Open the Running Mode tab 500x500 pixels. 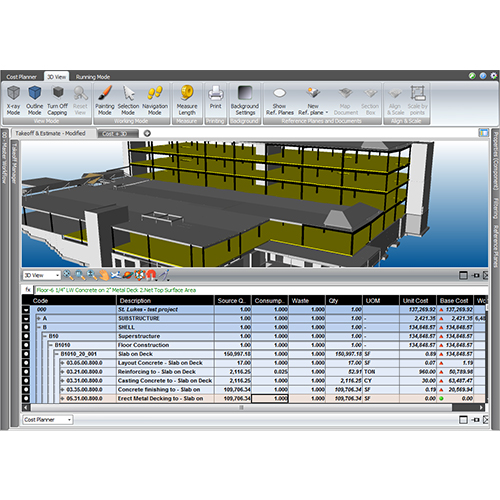pyautogui.click(x=93, y=77)
